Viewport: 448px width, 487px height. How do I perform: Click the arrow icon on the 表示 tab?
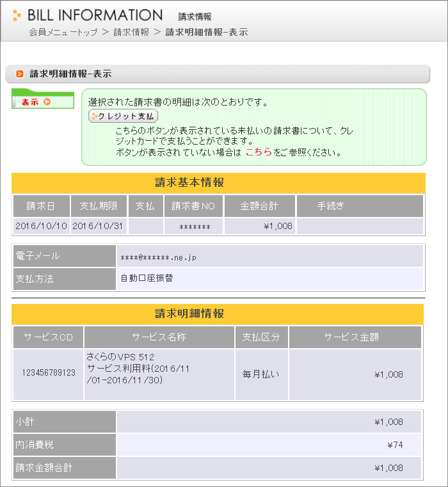pos(47,102)
